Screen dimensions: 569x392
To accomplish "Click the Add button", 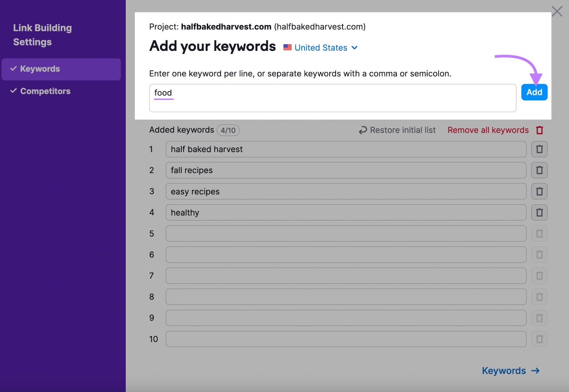I will pos(534,92).
